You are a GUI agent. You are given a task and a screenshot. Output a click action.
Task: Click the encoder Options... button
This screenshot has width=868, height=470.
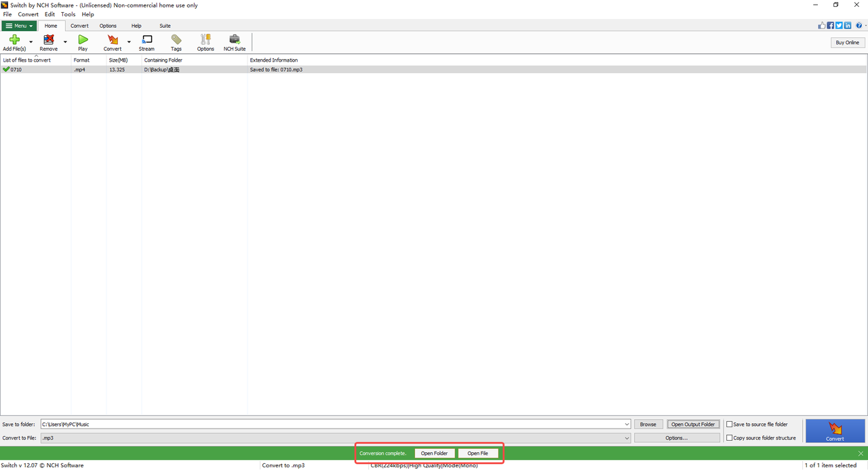point(677,438)
